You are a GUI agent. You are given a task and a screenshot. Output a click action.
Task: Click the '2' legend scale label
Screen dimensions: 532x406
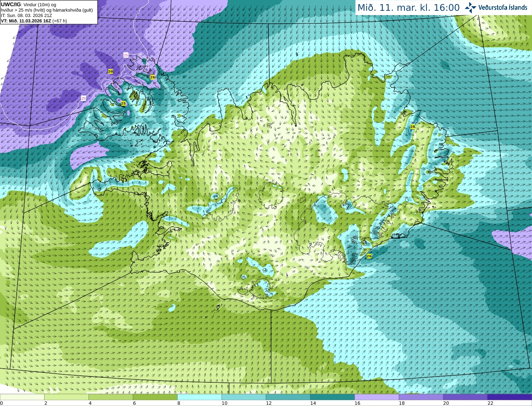46,403
